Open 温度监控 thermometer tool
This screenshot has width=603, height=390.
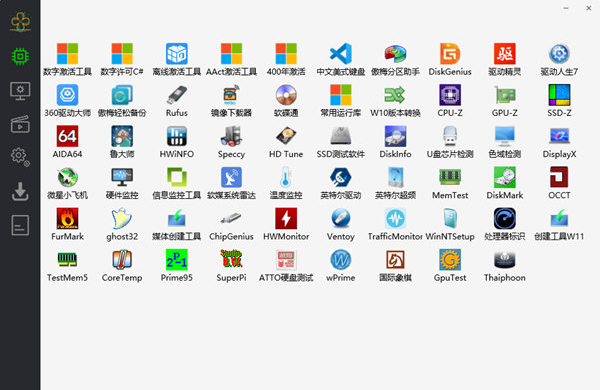pyautogui.click(x=286, y=183)
